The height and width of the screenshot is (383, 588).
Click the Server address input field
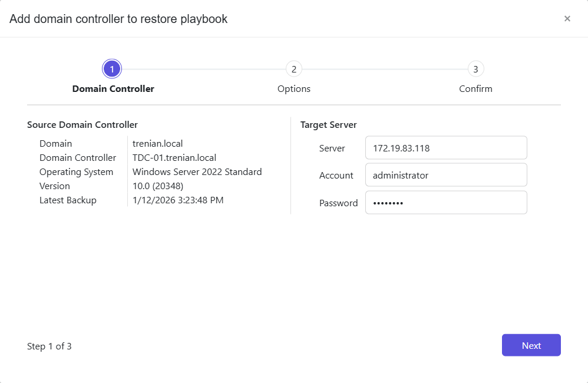point(446,147)
